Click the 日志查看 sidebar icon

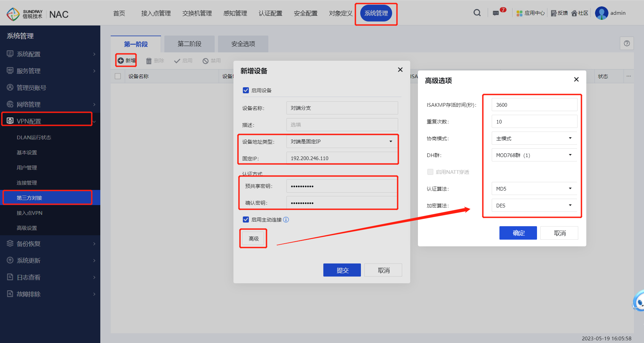(10, 277)
